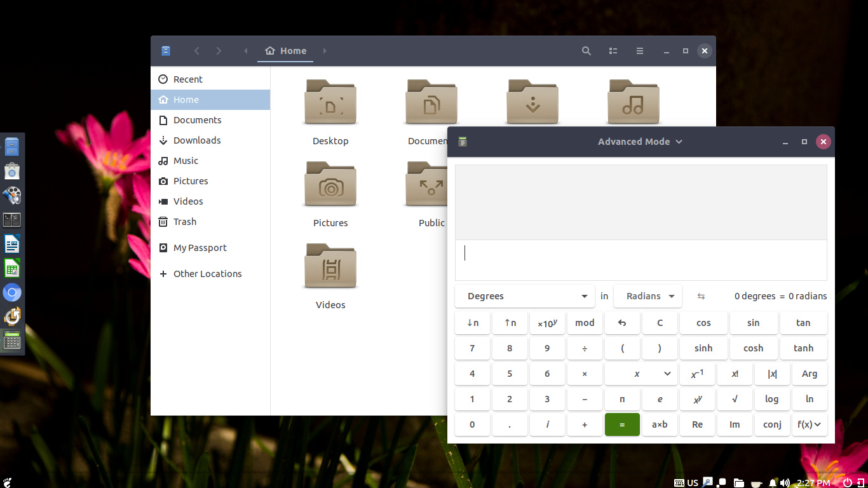Open the Files hamburger menu
This screenshot has width=868, height=488.
[x=639, y=51]
